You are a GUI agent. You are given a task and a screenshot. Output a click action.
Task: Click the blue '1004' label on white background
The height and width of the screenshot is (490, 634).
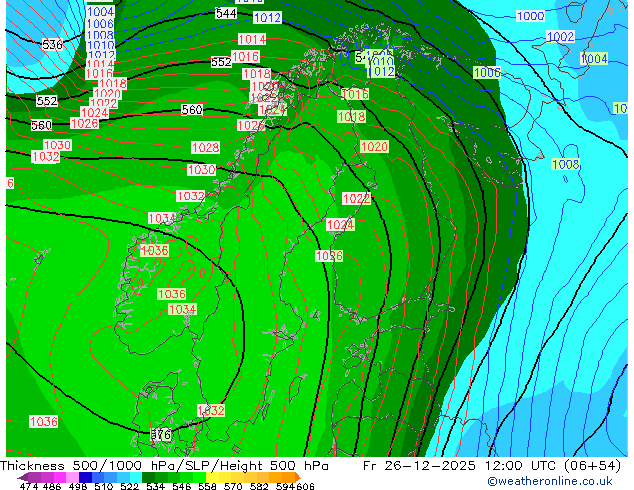coord(101,12)
